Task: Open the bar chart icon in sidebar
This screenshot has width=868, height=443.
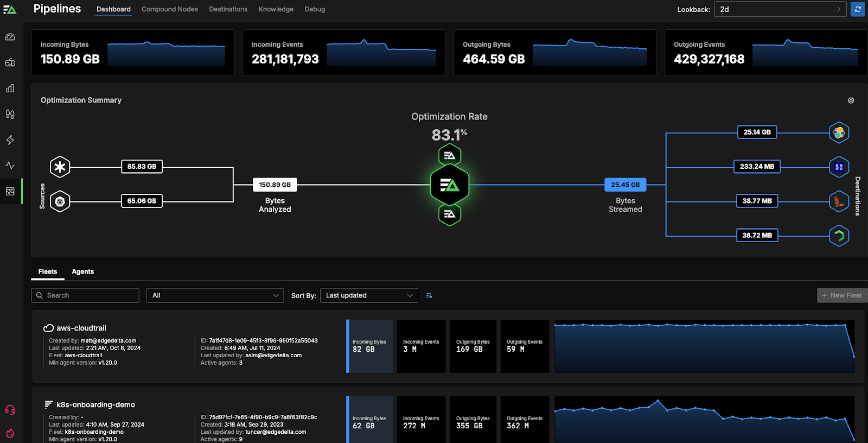Action: click(10, 88)
